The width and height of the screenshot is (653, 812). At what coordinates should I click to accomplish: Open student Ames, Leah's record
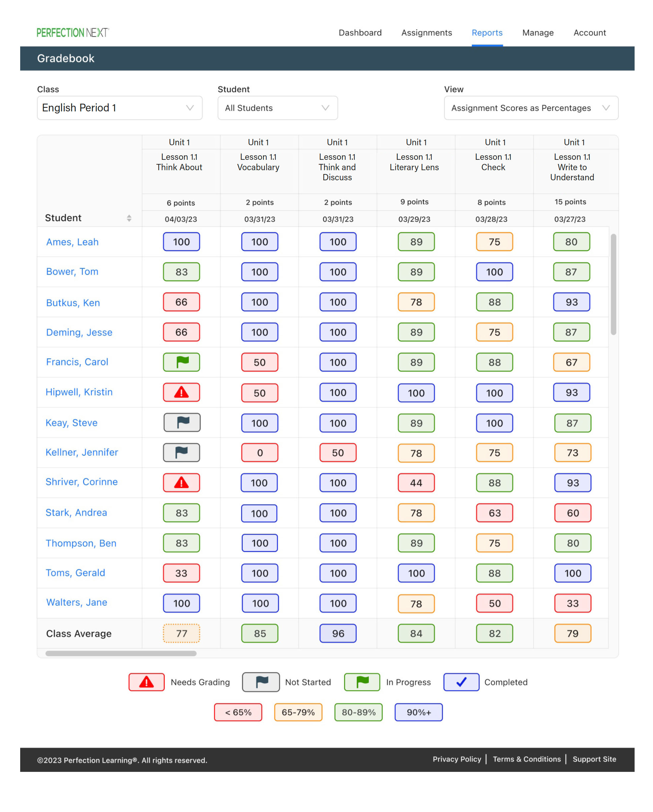72,242
